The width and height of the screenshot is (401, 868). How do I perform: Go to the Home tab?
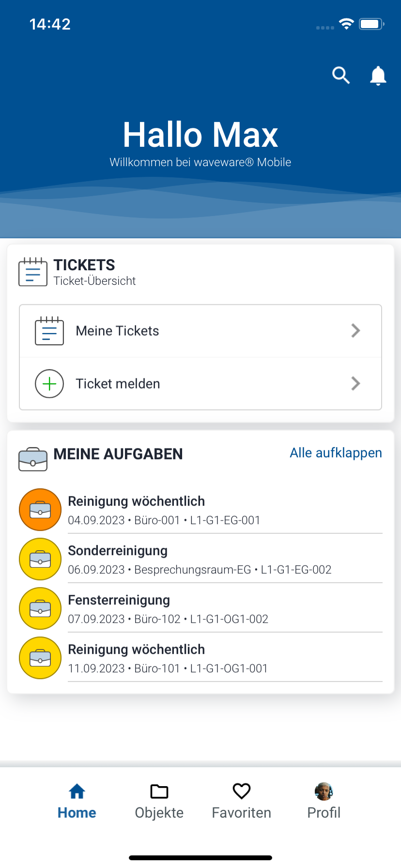pyautogui.click(x=77, y=801)
